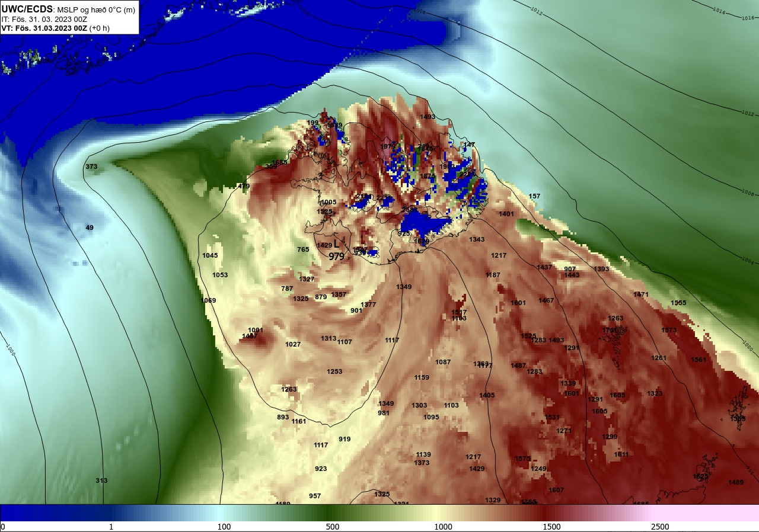Click the 1303 height value
The image size is (759, 532).
point(419,405)
